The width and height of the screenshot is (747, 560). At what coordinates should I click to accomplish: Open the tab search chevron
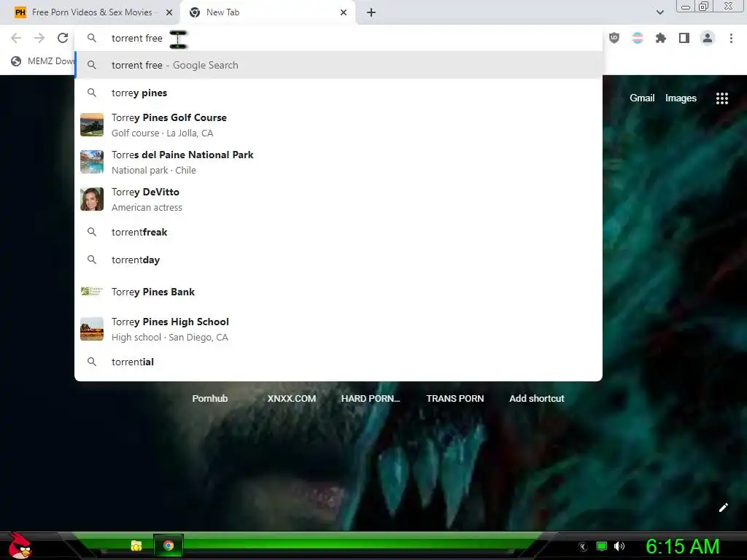[659, 12]
